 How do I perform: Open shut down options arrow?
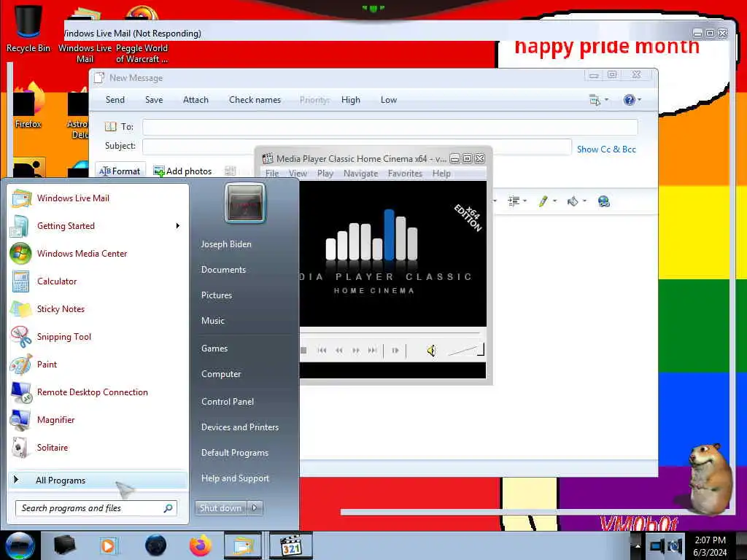click(x=255, y=508)
